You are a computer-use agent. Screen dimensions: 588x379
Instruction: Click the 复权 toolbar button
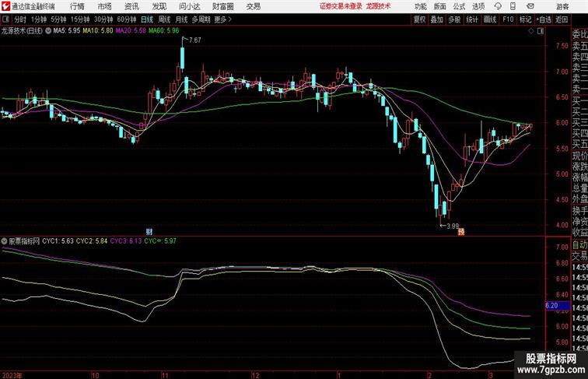420,19
